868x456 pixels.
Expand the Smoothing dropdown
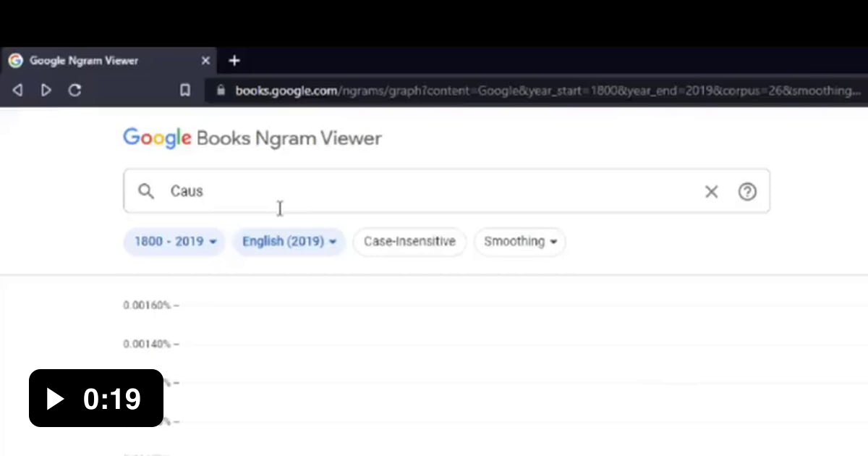(x=519, y=242)
